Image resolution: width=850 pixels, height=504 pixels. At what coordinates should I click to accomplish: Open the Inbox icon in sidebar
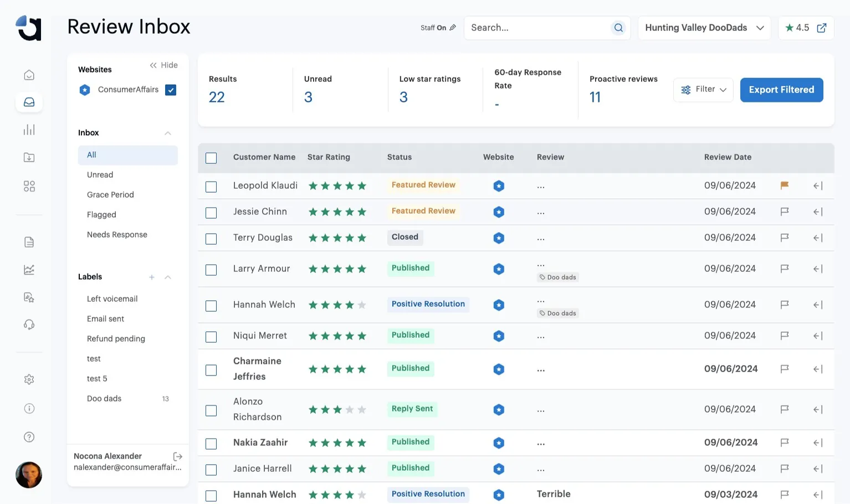pos(29,102)
